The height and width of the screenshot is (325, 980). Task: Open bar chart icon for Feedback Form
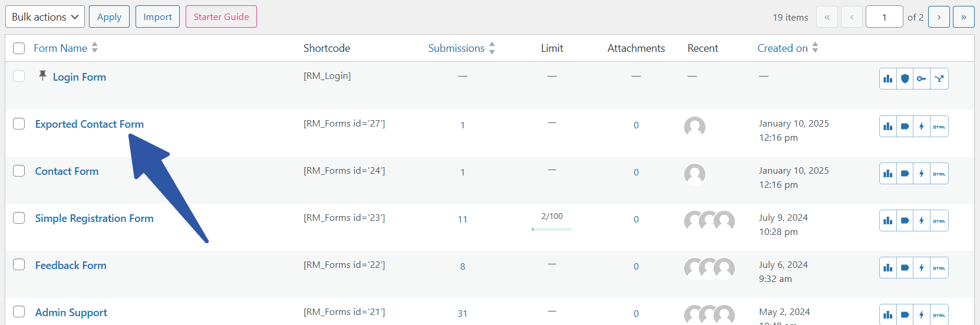(887, 268)
